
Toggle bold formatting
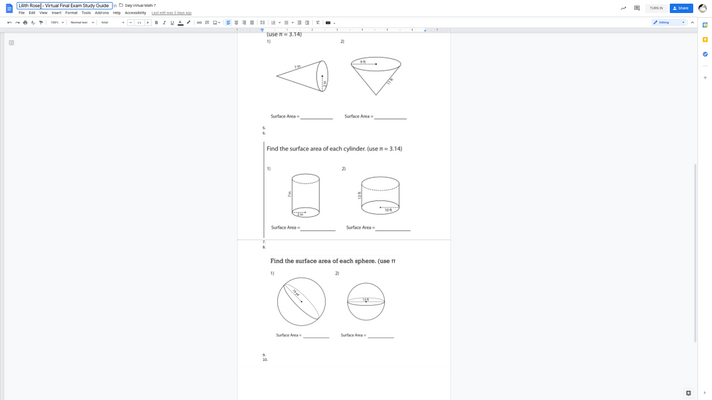(156, 23)
